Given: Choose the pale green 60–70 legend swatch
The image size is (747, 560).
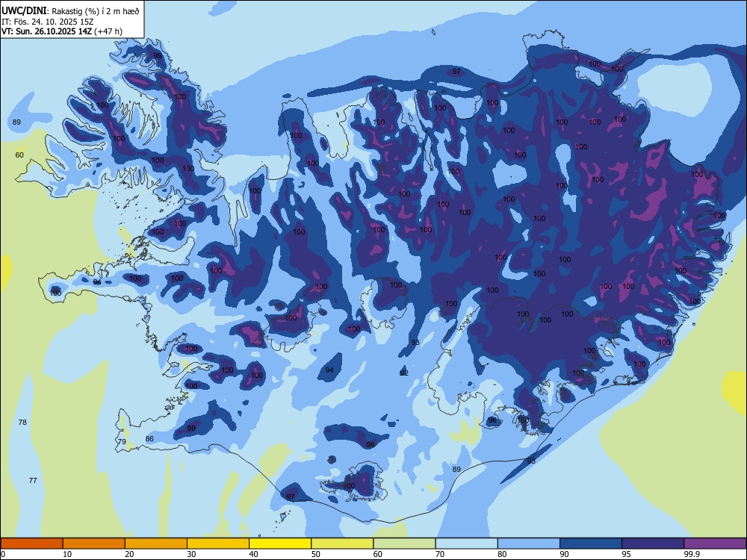Looking at the screenshot, I should [404, 544].
